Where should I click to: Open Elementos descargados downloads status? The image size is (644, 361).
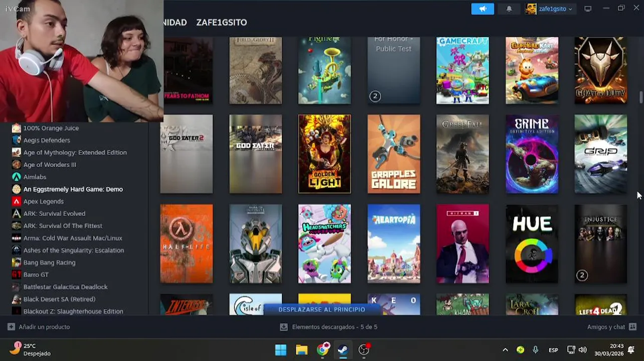point(329,327)
